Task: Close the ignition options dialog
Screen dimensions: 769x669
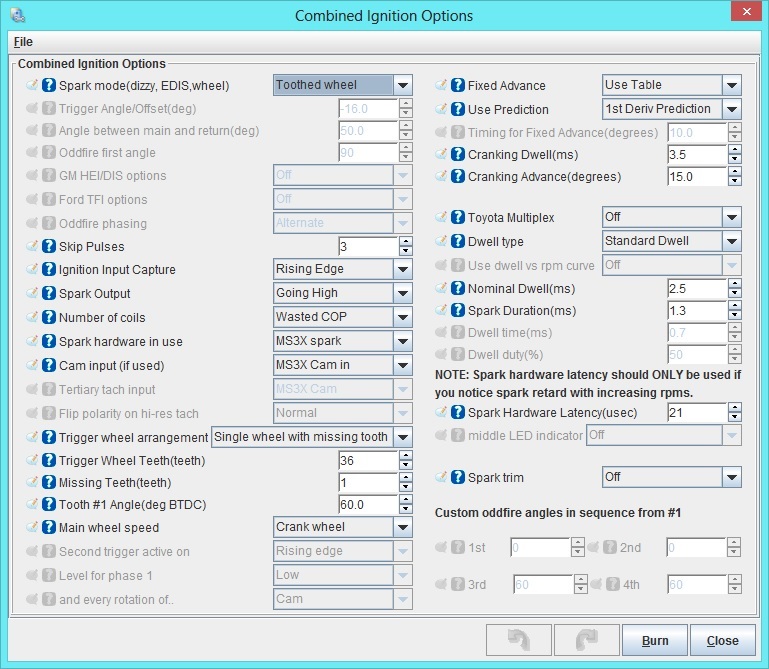Action: pos(722,640)
